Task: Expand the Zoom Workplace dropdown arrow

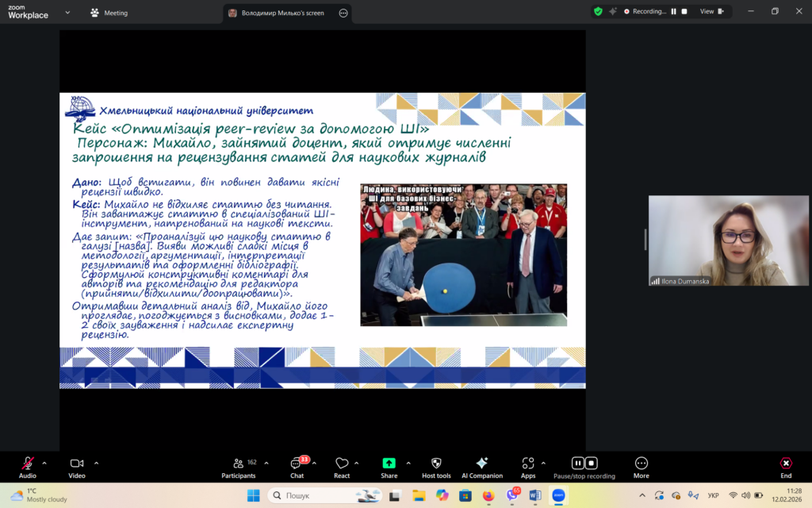Action: pos(67,13)
